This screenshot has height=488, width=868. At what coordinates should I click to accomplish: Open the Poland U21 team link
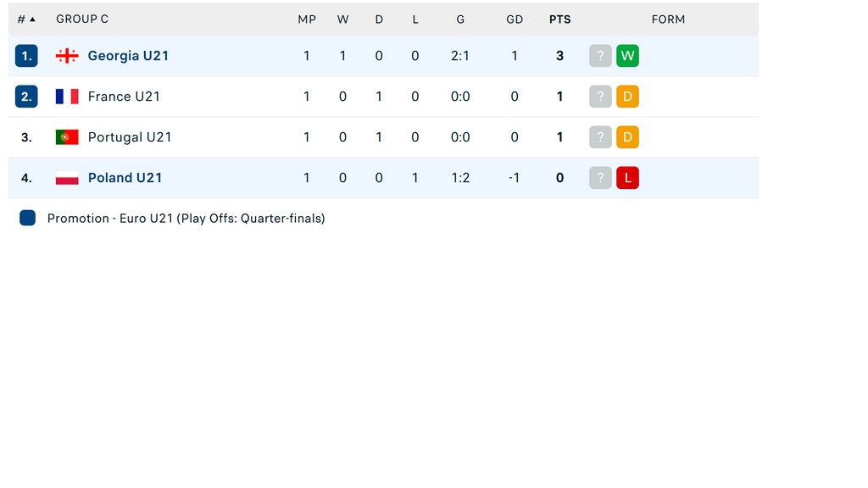[x=125, y=178]
